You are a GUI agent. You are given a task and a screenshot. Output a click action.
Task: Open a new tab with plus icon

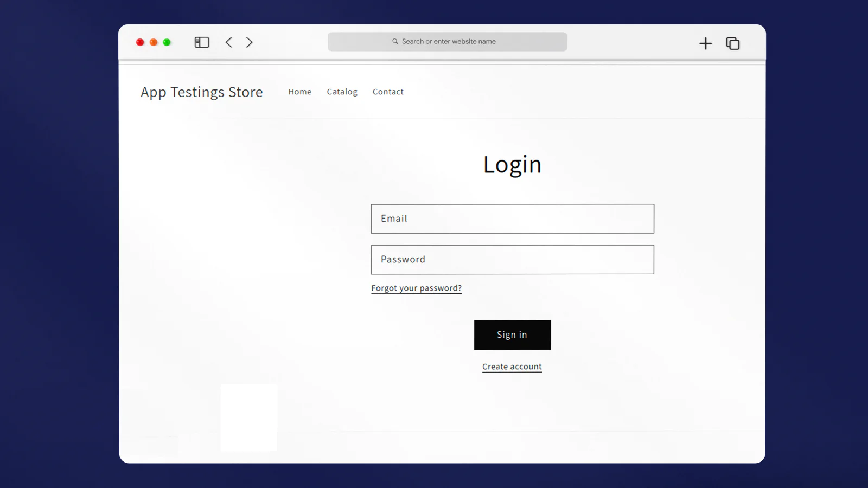[x=705, y=43]
